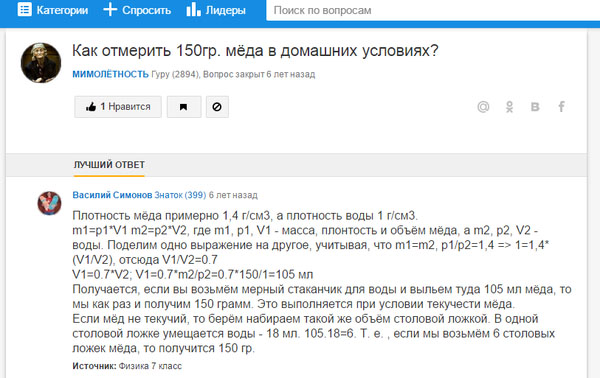Click the report (crossed circle) button
Viewport: 600px width, 378px height.
click(217, 107)
